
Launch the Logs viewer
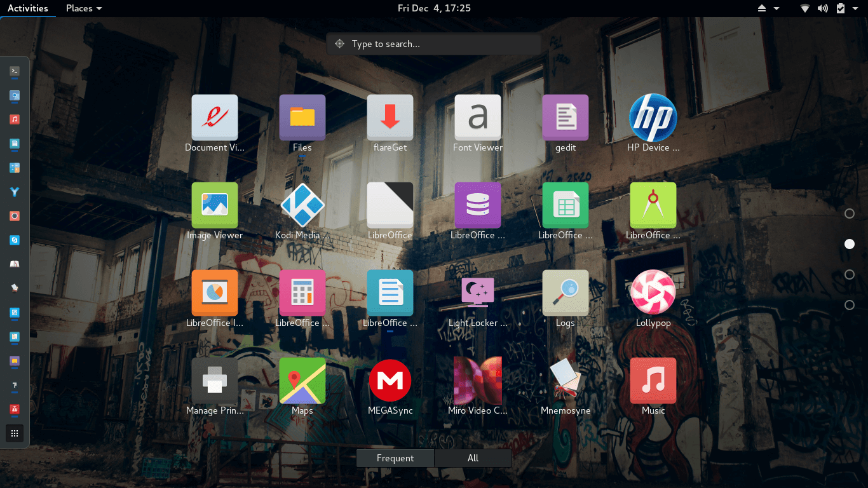(566, 294)
